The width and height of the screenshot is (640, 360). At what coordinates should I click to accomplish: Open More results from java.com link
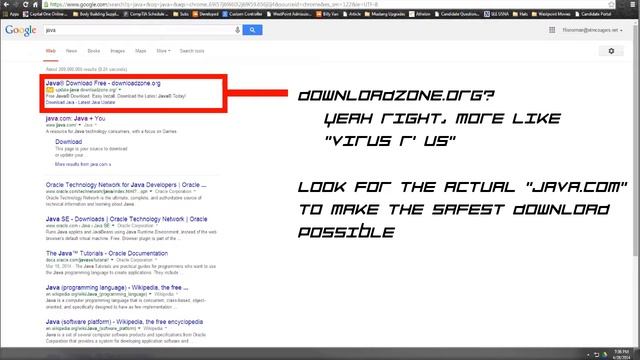point(83,164)
